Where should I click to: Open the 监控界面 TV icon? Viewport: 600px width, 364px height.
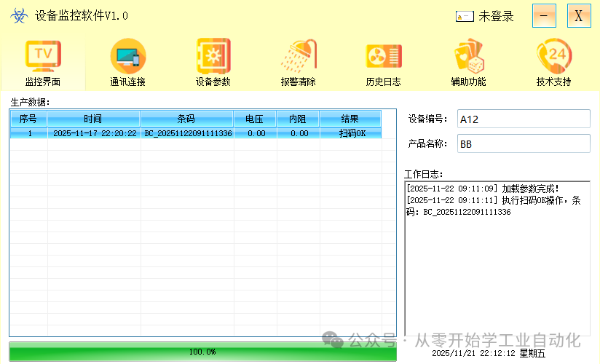43,56
